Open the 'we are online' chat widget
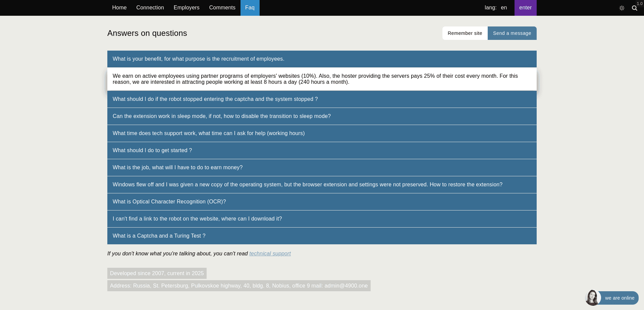 (x=619, y=298)
